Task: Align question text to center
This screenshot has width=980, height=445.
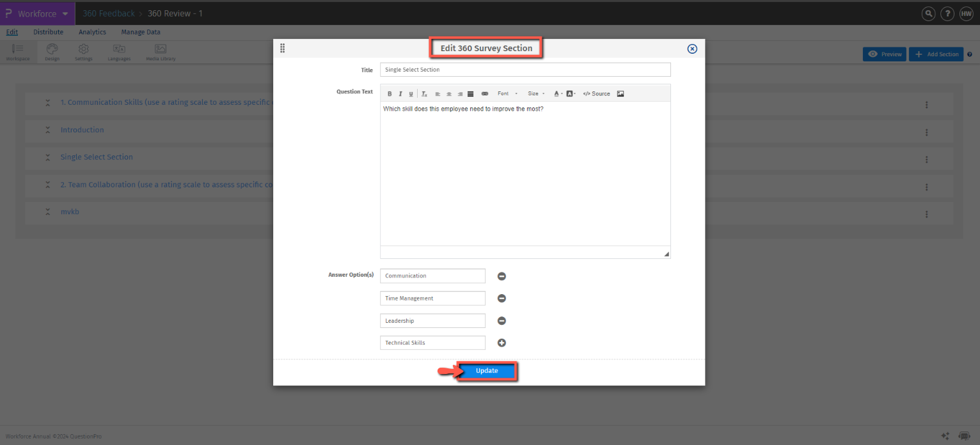Action: click(x=448, y=93)
